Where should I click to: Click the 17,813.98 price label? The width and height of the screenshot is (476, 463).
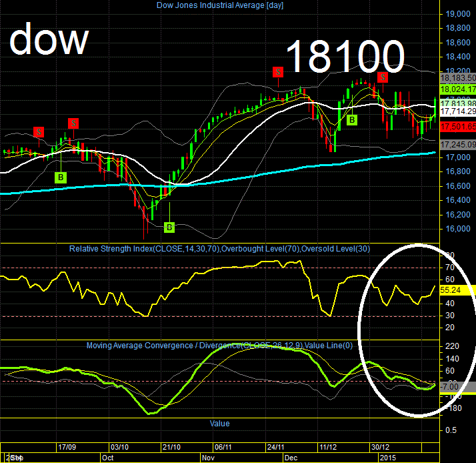(458, 103)
